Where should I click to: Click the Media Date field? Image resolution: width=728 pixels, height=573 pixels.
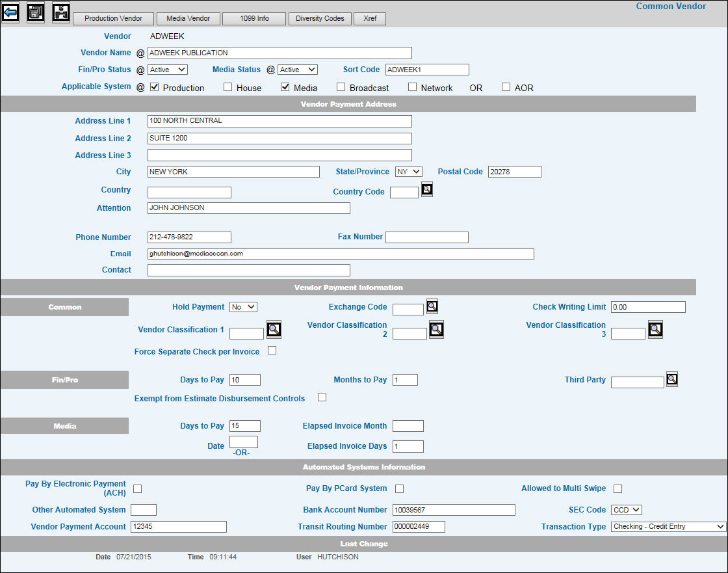pos(244,442)
